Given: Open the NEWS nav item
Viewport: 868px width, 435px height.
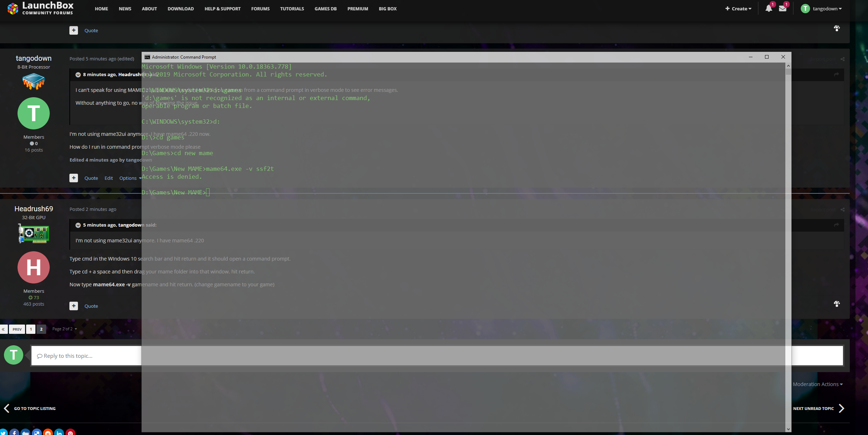Looking at the screenshot, I should 125,9.
